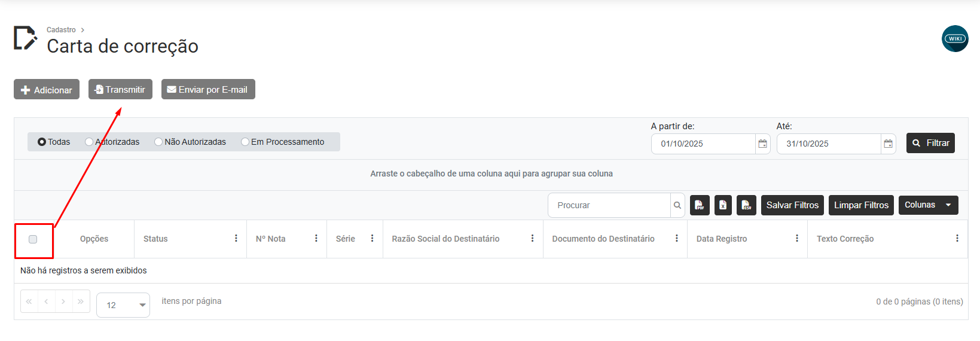
Task: Sort by the Razão Social do Destinatário header
Action: pyautogui.click(x=445, y=239)
